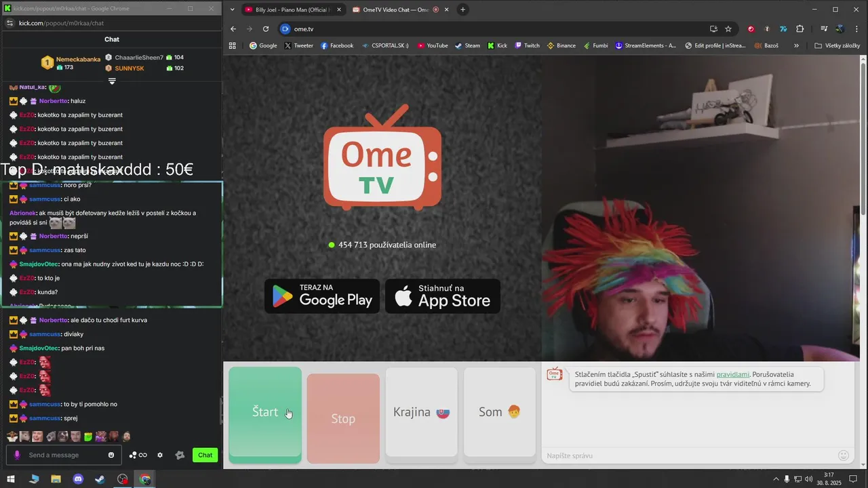Open the Všetky záložky bookmarks folder
Image resolution: width=868 pixels, height=488 pixels.
click(837, 45)
